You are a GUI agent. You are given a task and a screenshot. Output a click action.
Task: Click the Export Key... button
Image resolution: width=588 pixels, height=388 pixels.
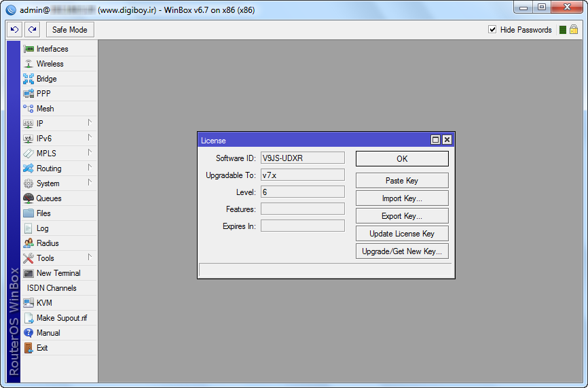(402, 216)
